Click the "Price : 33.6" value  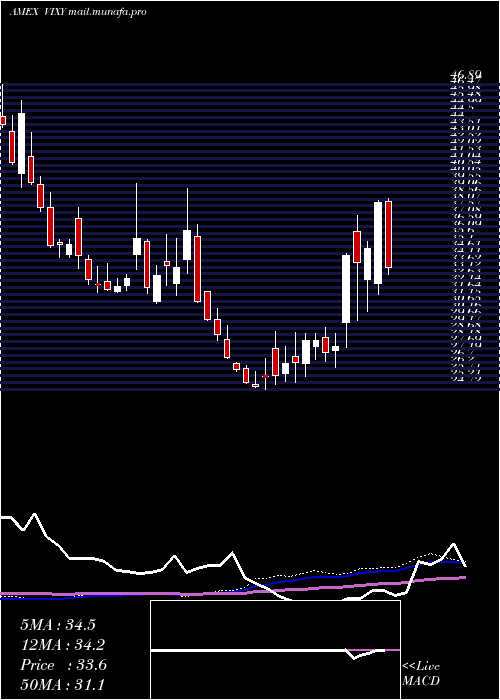point(63,665)
